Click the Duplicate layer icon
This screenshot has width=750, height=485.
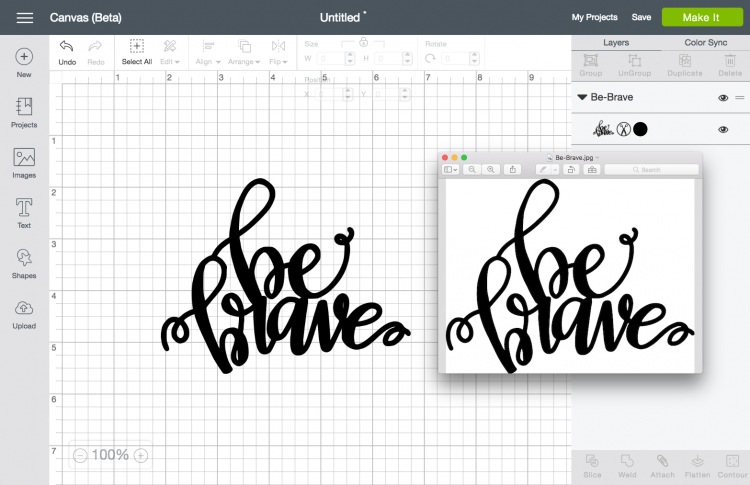click(685, 65)
